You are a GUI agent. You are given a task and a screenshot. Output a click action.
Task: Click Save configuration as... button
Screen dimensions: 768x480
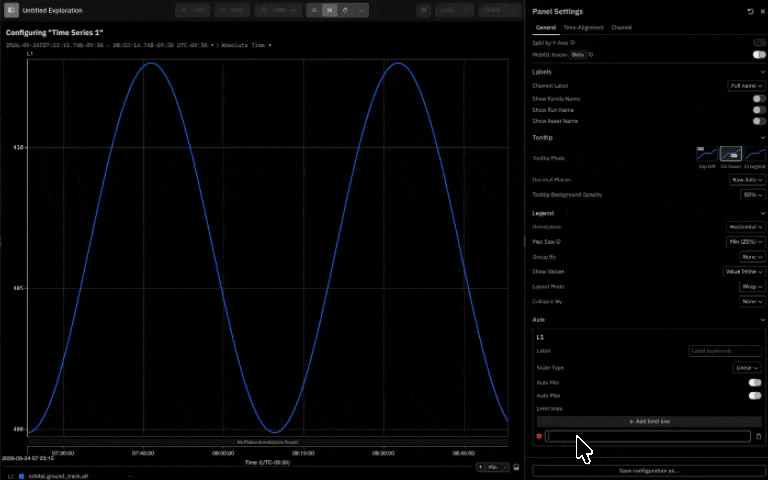(x=649, y=471)
